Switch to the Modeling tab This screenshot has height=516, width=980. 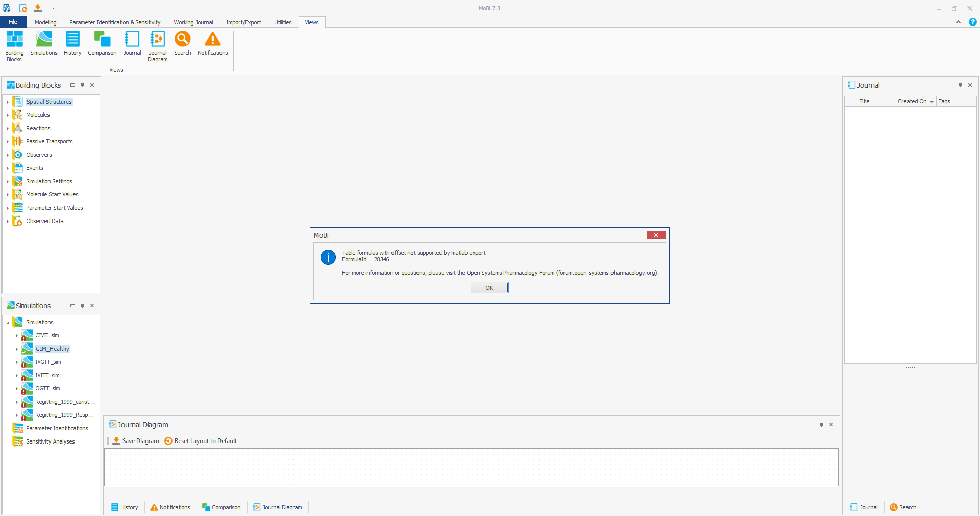[x=45, y=22]
